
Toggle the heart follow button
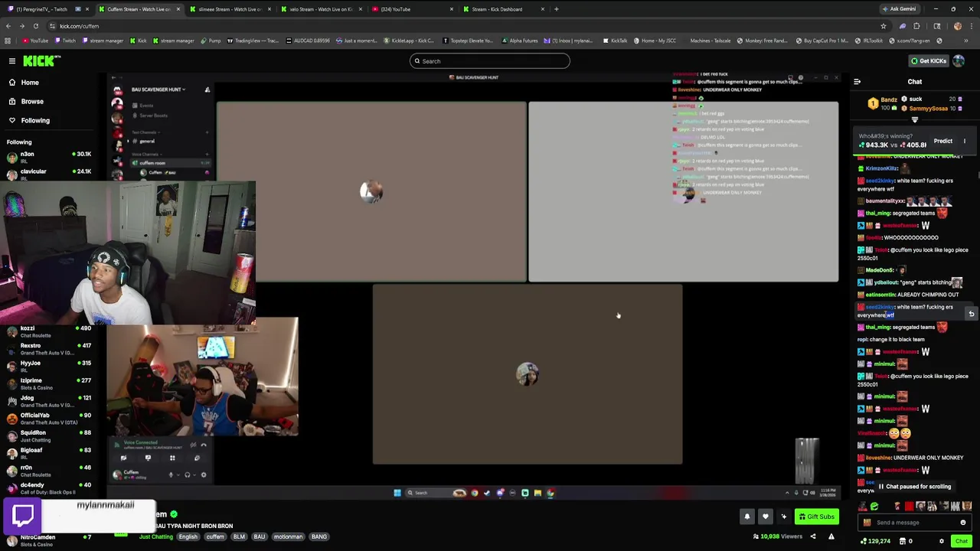(765, 517)
